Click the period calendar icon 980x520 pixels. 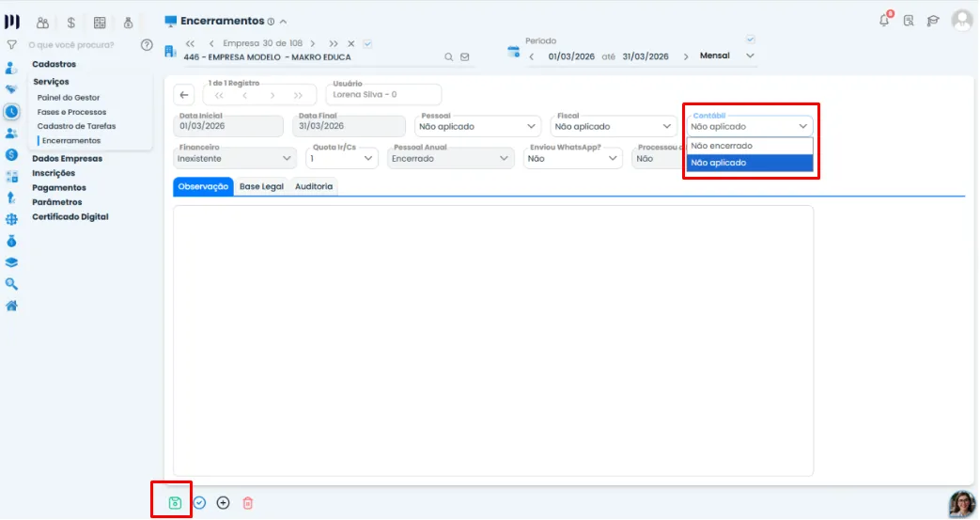514,52
